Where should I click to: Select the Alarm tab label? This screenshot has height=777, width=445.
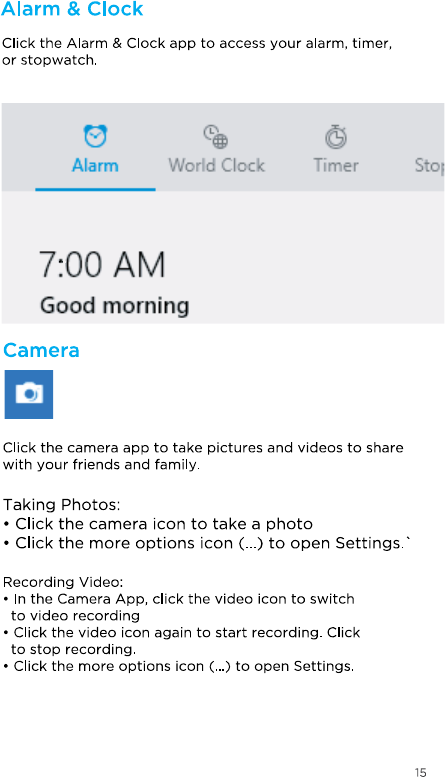(x=95, y=166)
